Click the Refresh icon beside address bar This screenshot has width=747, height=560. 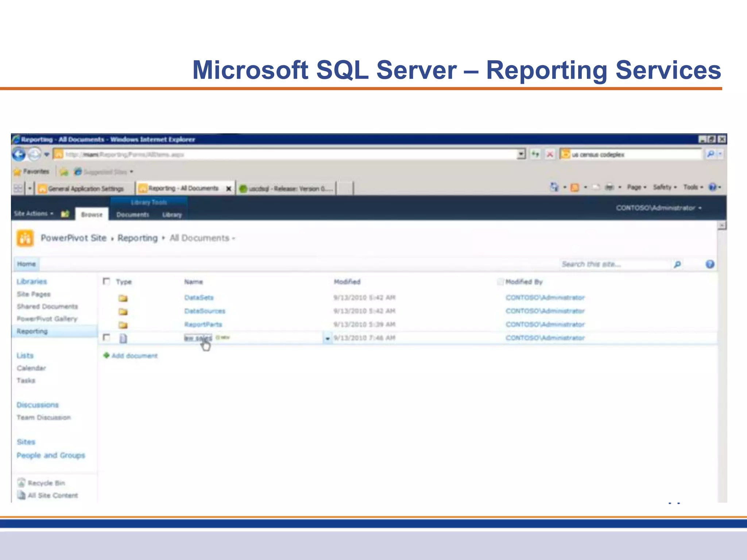535,154
